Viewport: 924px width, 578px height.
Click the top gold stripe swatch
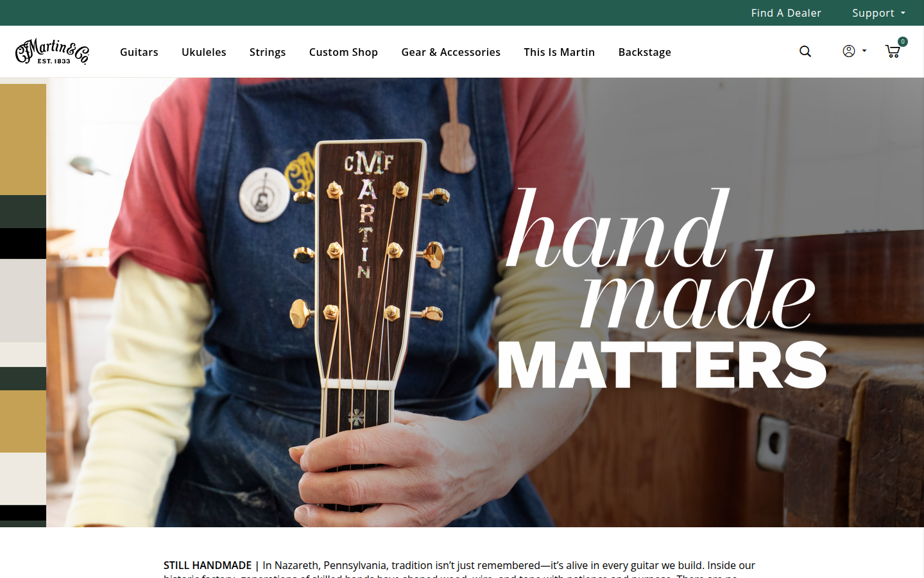(23, 139)
